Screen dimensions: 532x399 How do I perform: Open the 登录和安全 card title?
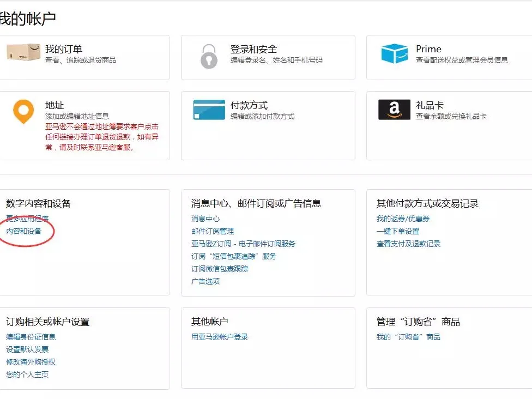pyautogui.click(x=254, y=49)
